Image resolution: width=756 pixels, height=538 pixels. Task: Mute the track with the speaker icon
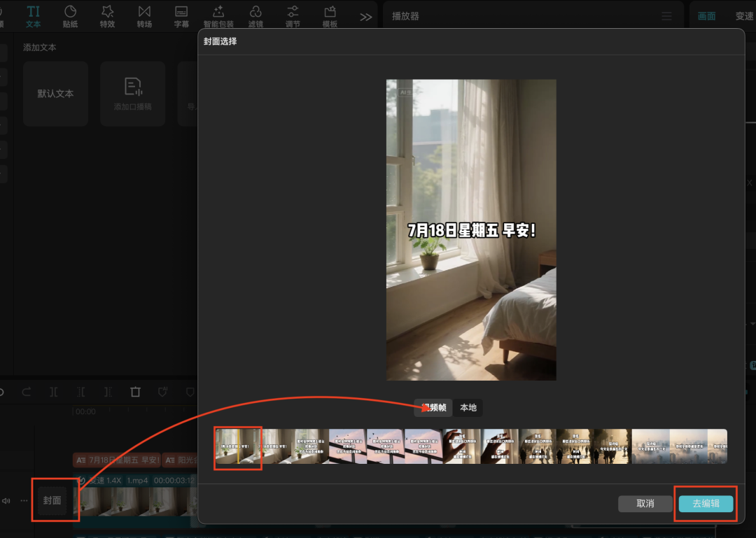7,500
